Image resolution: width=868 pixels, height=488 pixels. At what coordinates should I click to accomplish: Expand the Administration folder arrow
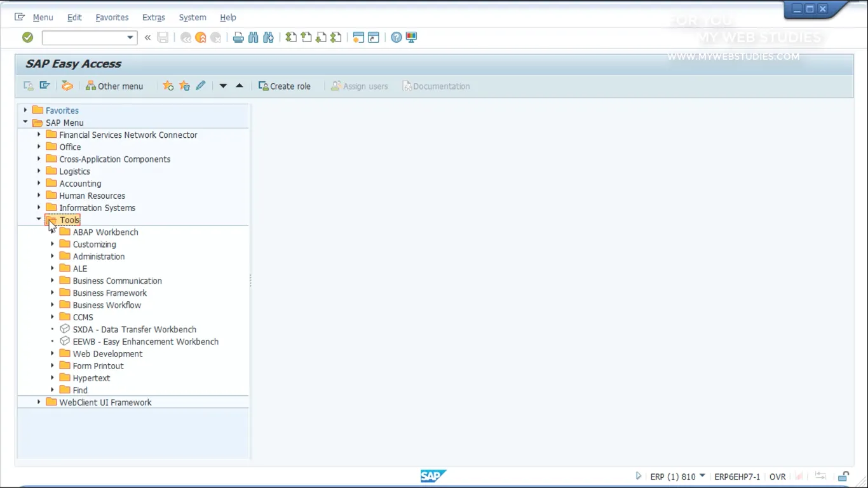(x=53, y=256)
